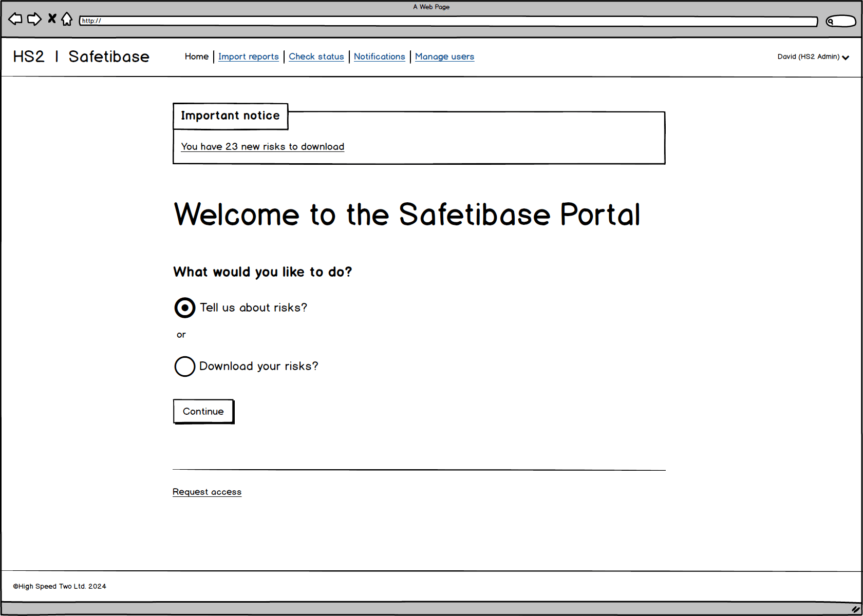Open the 23 new risks download link
This screenshot has height=616, width=863.
262,147
